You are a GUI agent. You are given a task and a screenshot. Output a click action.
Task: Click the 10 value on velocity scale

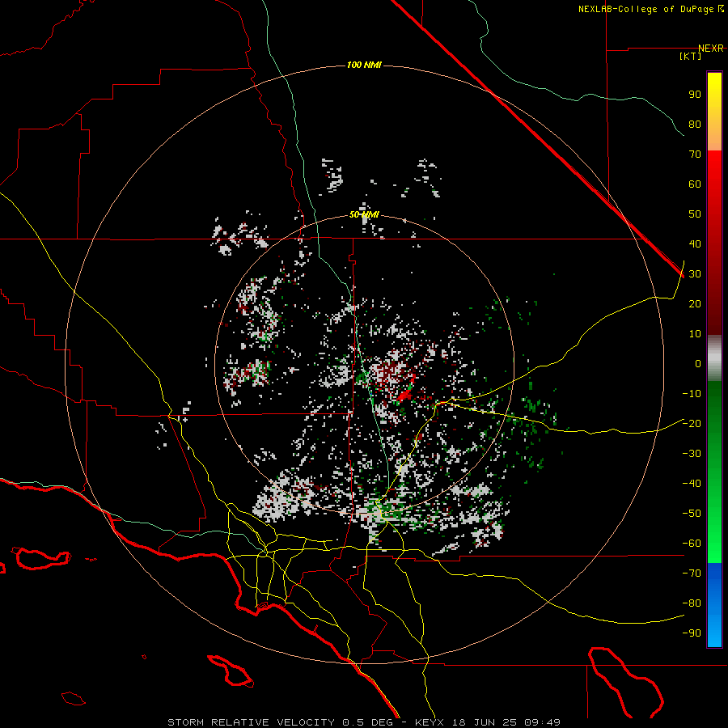pos(695,334)
